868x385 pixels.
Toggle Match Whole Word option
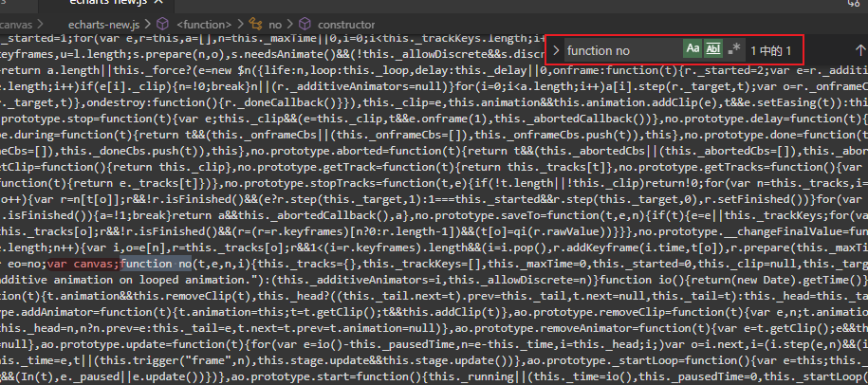pos(713,49)
